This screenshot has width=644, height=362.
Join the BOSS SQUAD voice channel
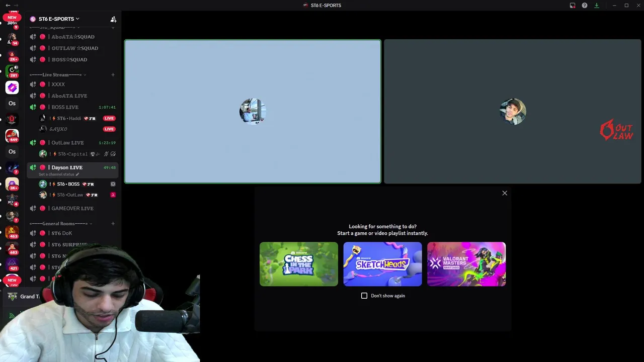pos(72,60)
